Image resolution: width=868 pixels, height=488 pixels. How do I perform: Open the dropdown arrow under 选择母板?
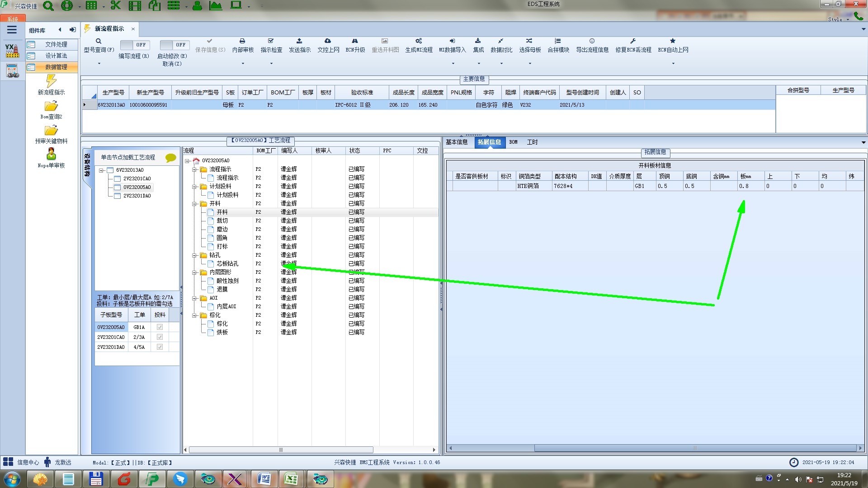point(530,64)
